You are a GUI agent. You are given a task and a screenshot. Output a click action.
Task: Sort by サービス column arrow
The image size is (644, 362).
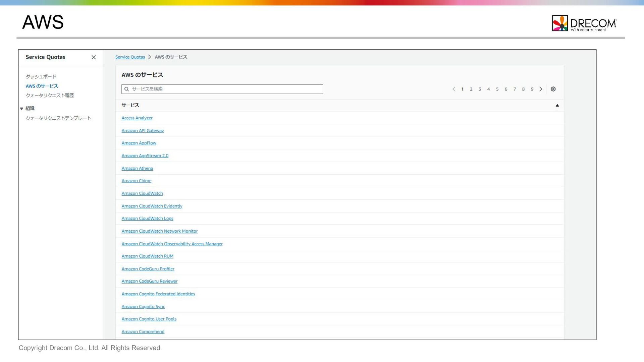pos(557,105)
